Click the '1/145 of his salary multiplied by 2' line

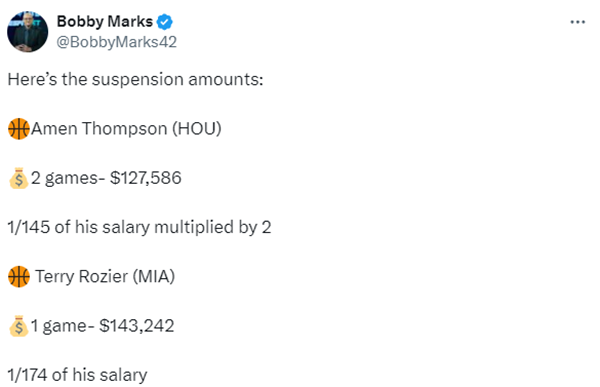pyautogui.click(x=139, y=227)
